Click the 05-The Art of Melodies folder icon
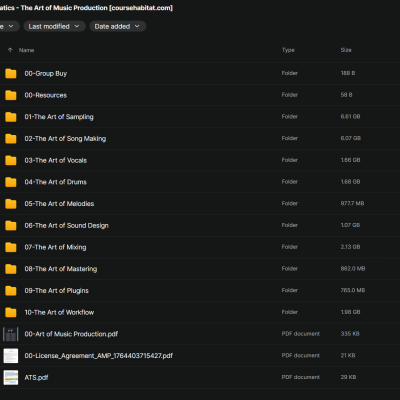The image size is (400, 400). click(x=11, y=204)
